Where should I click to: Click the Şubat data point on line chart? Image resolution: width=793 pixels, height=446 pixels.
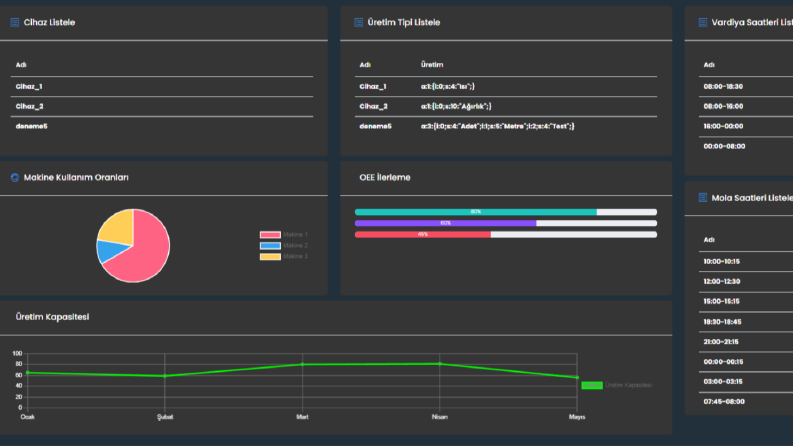click(x=165, y=376)
